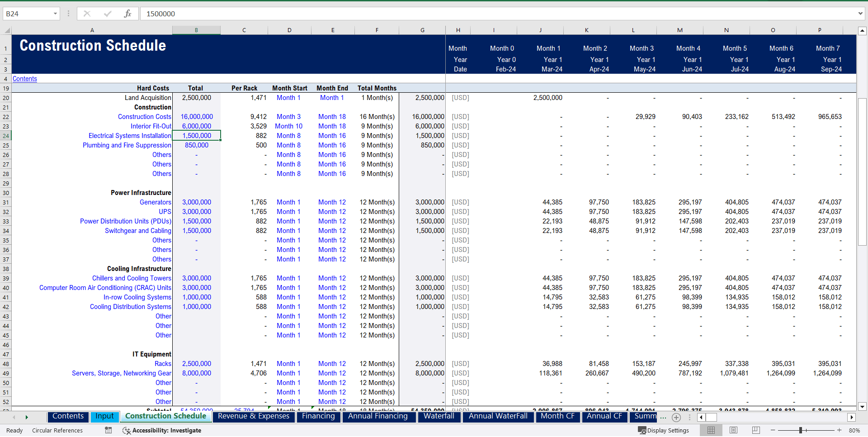Screen dimensions: 868x437
Task: Open Display Settings from the status bar
Action: point(664,430)
